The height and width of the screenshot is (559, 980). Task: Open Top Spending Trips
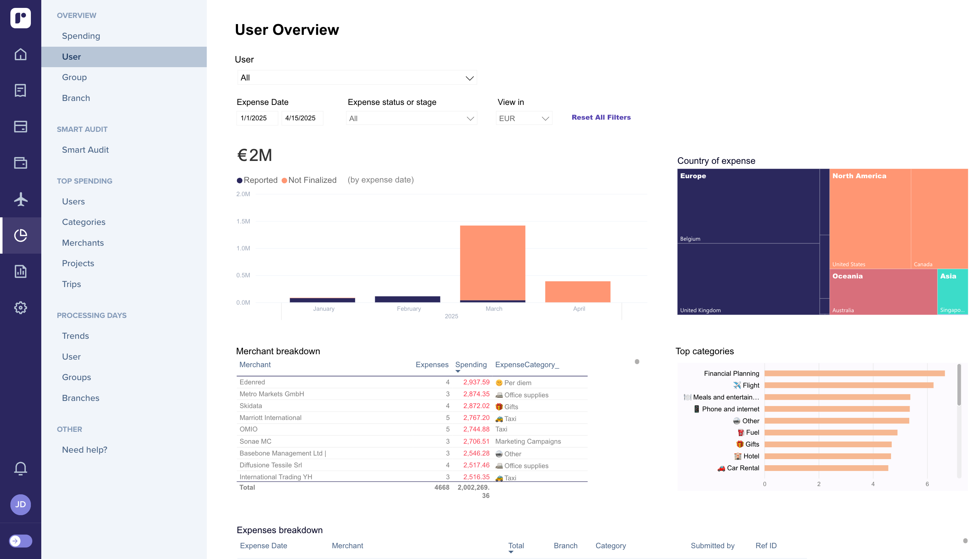pos(71,284)
